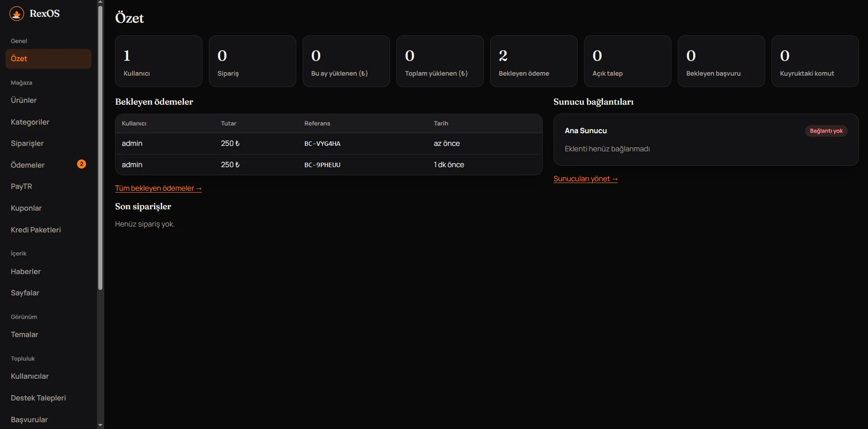
Task: Select PayTR in the sidebar
Action: click(48, 186)
